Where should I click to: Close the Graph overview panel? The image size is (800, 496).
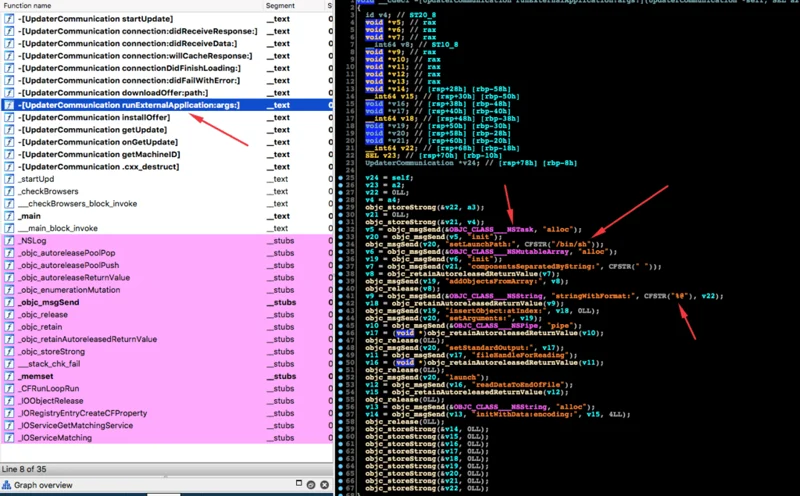pos(324,485)
